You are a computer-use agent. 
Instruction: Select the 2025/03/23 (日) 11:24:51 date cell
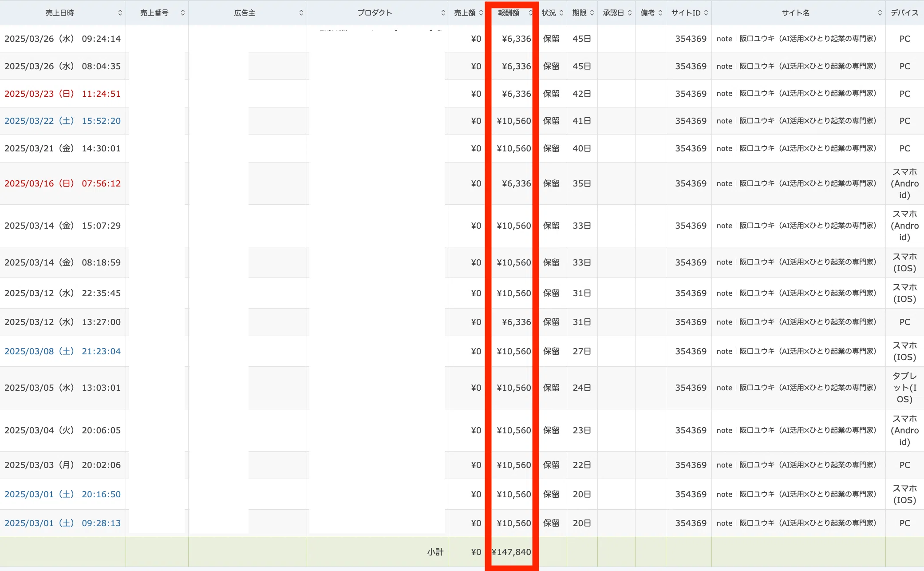63,94
